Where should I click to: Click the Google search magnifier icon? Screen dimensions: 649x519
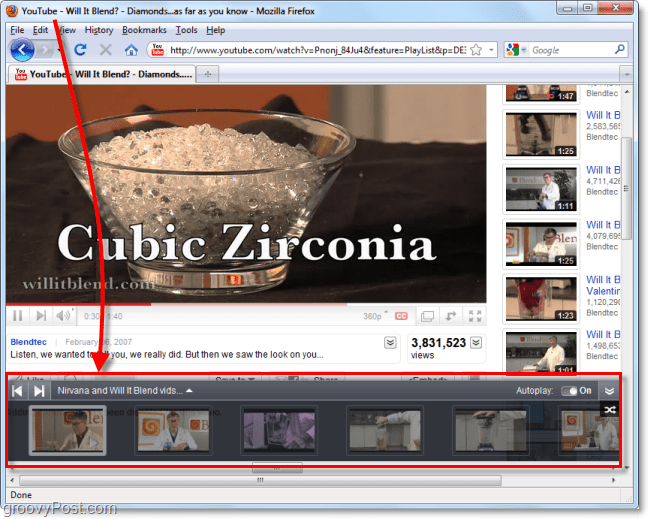[620, 50]
